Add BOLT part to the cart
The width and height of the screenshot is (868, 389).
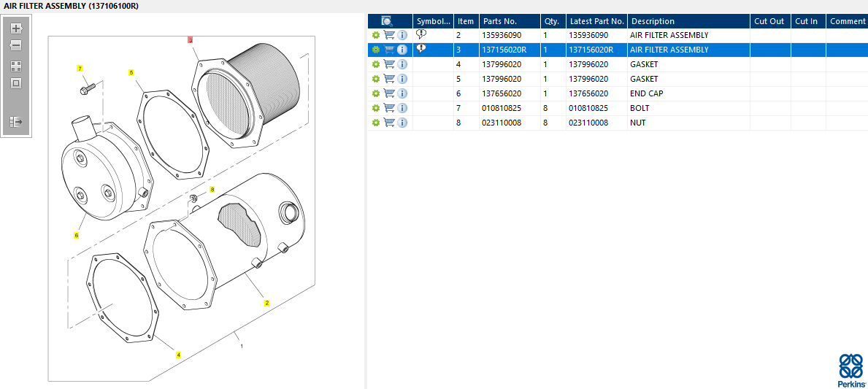point(389,108)
